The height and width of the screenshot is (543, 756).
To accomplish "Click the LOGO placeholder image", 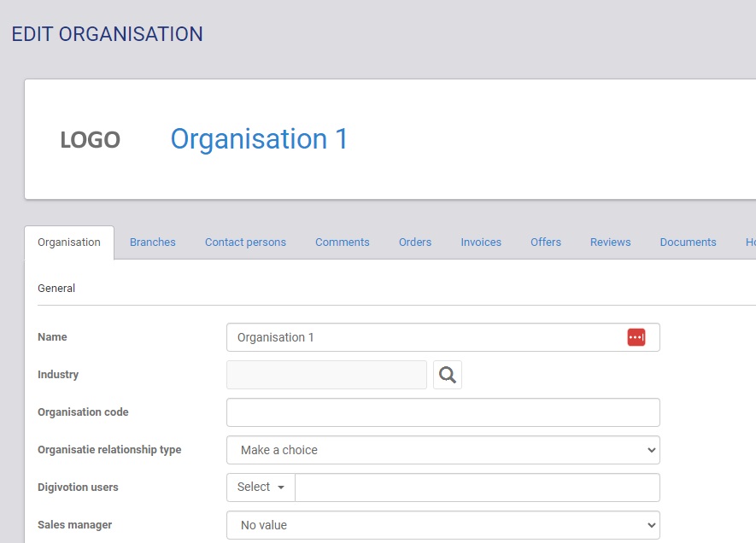I will [x=90, y=140].
